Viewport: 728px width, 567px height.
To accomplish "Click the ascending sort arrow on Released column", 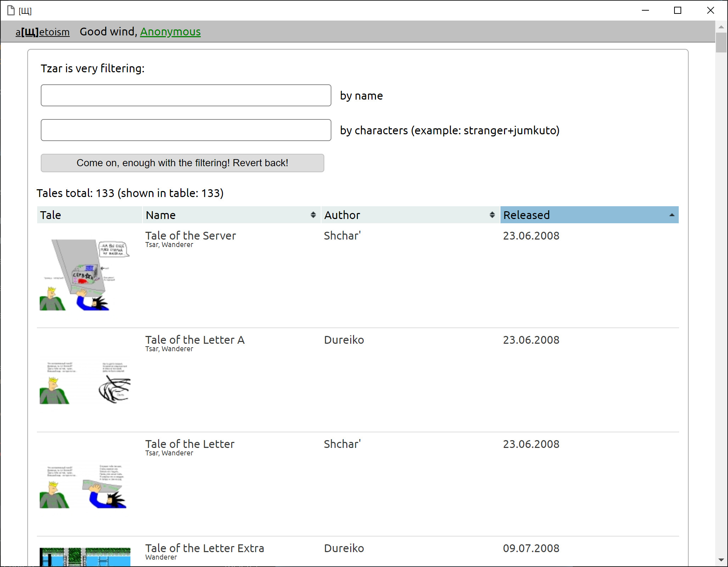I will point(672,215).
